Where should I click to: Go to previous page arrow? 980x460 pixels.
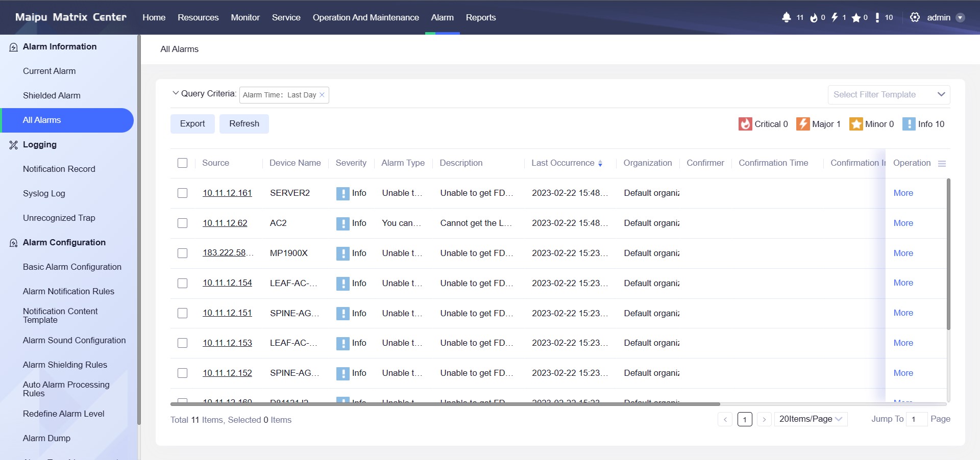(725, 419)
